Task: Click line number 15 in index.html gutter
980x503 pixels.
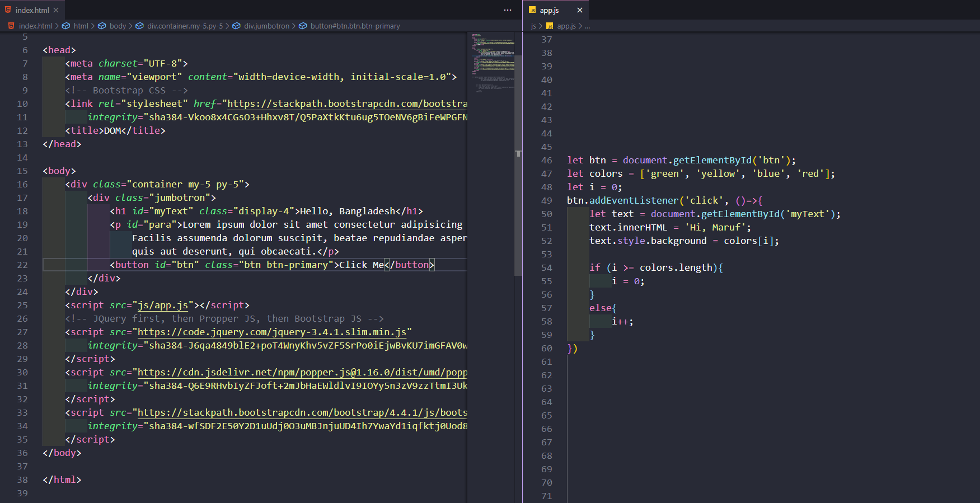Action: point(22,171)
